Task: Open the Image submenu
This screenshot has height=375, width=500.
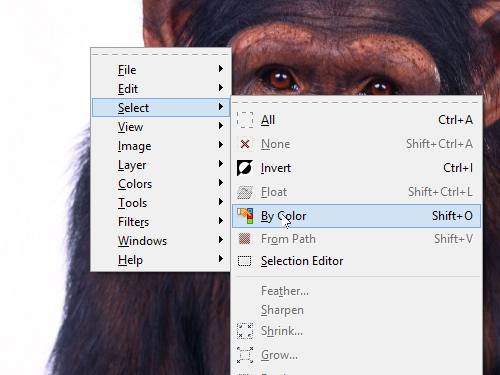Action: pos(160,146)
